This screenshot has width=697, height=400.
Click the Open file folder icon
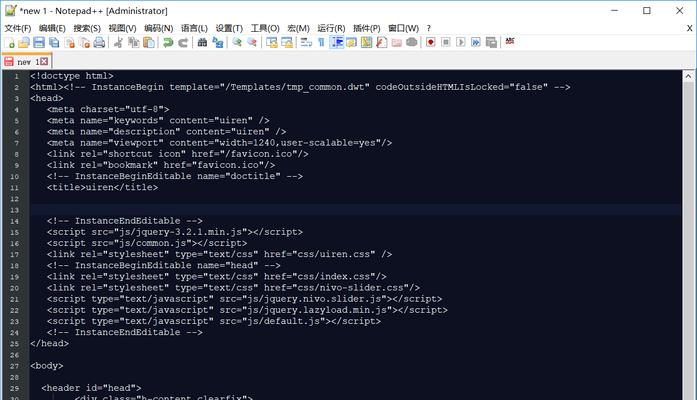pos(24,43)
